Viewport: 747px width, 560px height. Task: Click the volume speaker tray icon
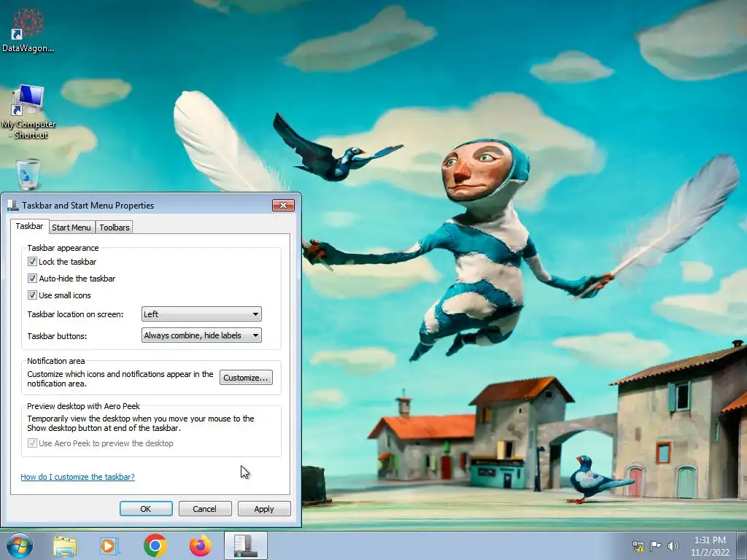tap(673, 546)
